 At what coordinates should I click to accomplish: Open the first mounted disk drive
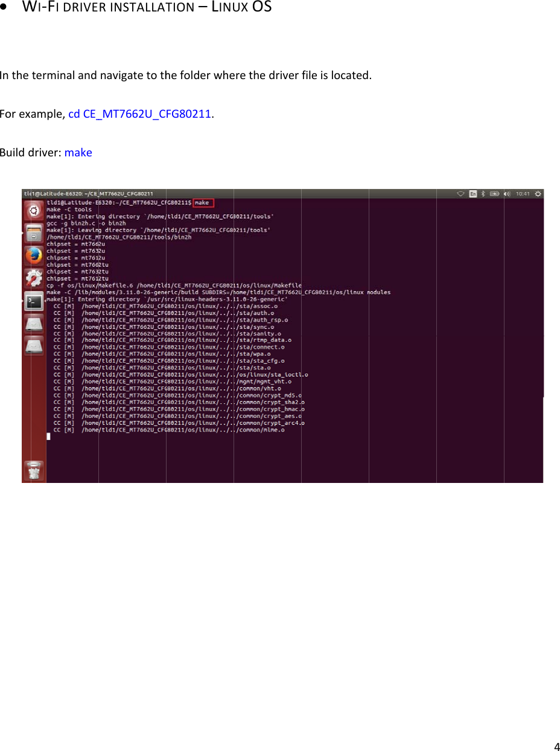(x=34, y=324)
